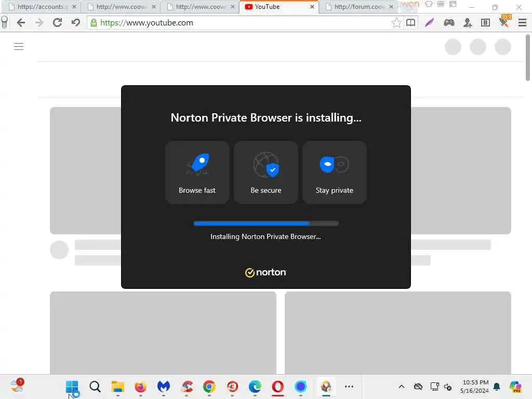This screenshot has height=399, width=532.
Task: Launch Firefox from the taskbar
Action: (x=140, y=387)
